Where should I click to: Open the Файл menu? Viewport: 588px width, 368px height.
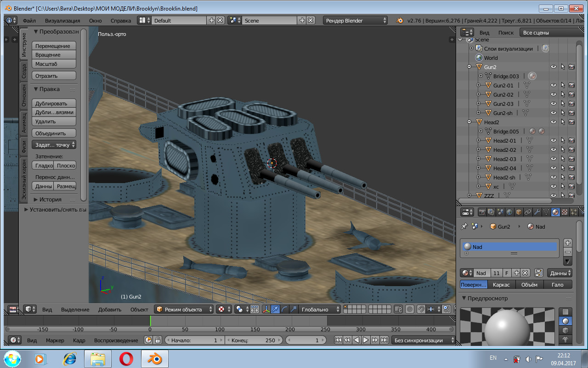coord(29,21)
